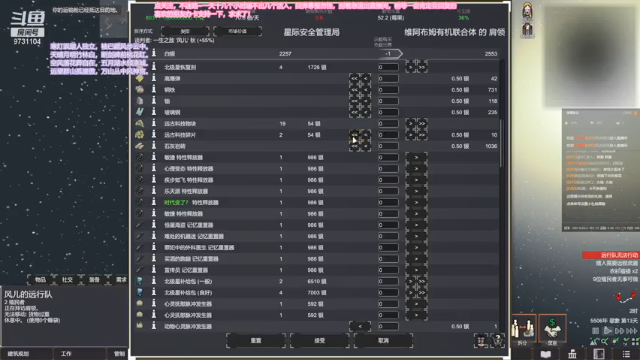Sort trade list by 类别
This screenshot has height=360, width=640.
[185, 31]
